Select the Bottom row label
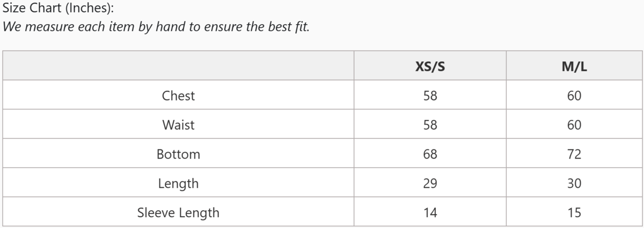This screenshot has height=228, width=644. [x=178, y=154]
